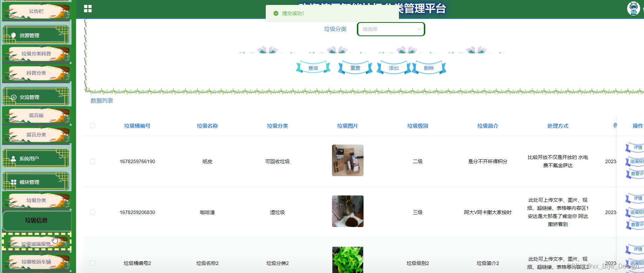Viewport: 644px width, 273px height.
Task: Click the 操作 column header
Action: tap(638, 126)
